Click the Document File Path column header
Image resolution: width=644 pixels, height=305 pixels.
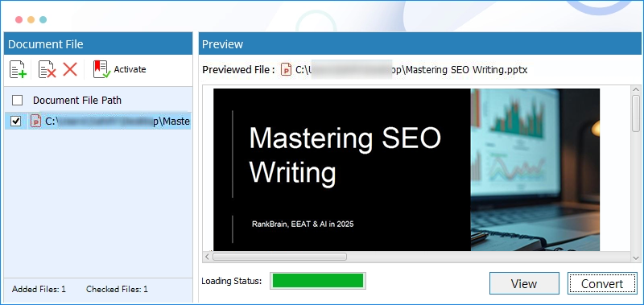[x=77, y=100]
